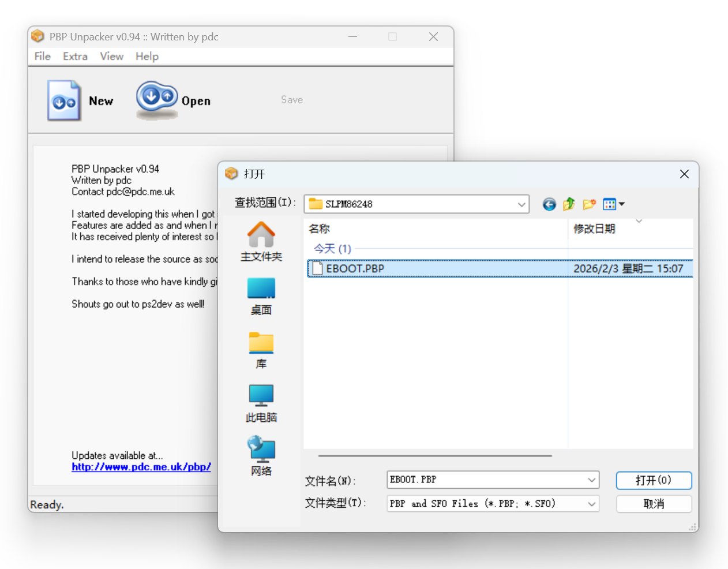Visit the pdc.me.uk/pbp updates link
Screen dimensions: 728x569
click(141, 467)
